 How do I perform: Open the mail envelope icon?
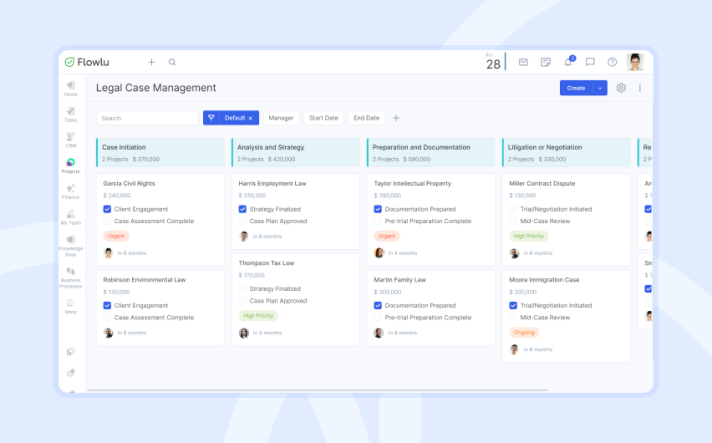(x=524, y=62)
